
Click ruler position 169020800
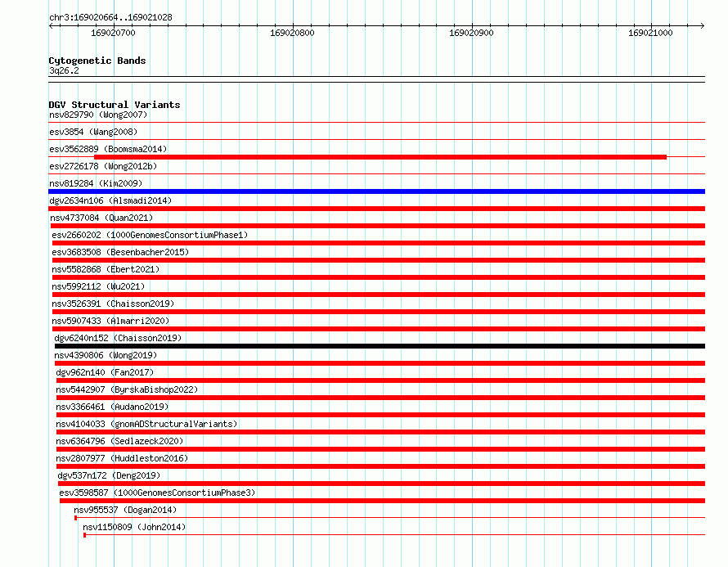tap(292, 33)
